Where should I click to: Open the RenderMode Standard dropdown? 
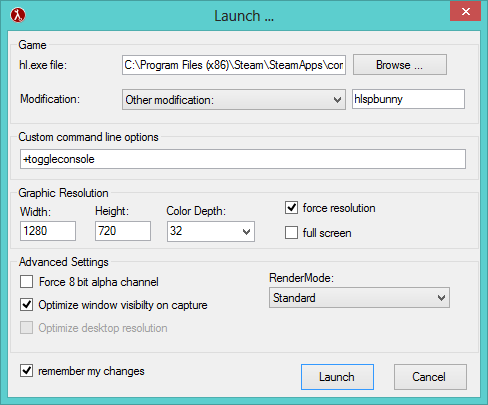[x=359, y=298]
